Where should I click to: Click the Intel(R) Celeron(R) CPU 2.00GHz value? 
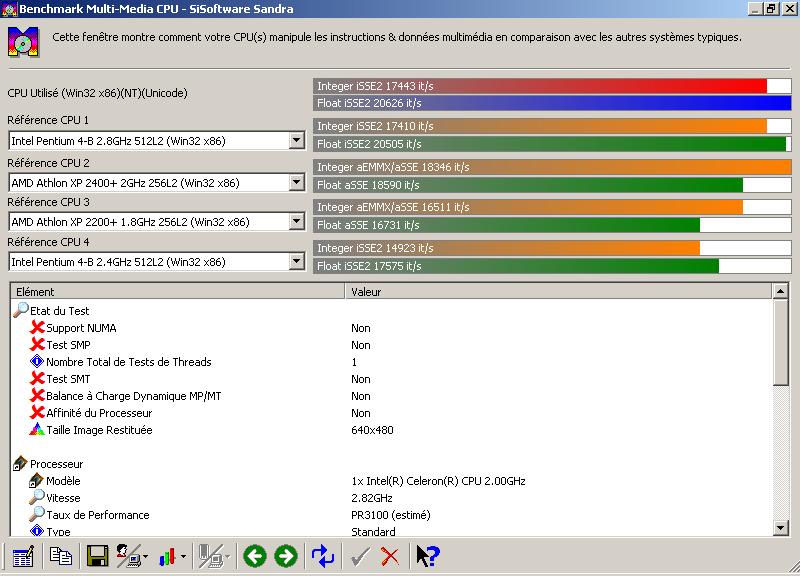[x=438, y=481]
